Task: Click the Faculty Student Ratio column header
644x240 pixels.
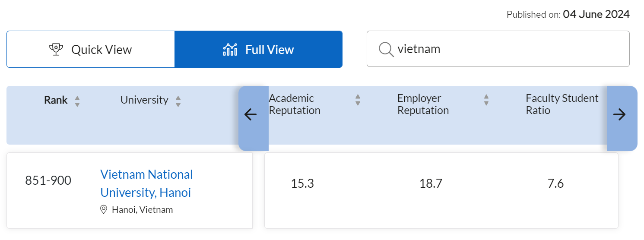Action: coord(562,104)
